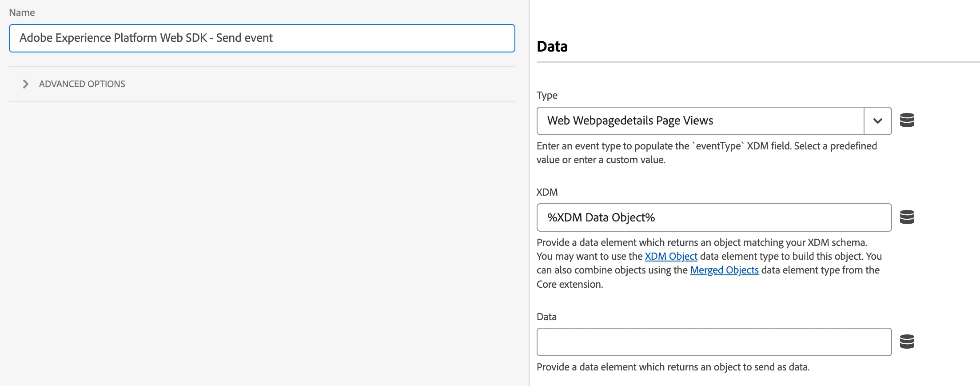The height and width of the screenshot is (386, 980).
Task: Open data element picker beside Type field
Action: point(907,121)
